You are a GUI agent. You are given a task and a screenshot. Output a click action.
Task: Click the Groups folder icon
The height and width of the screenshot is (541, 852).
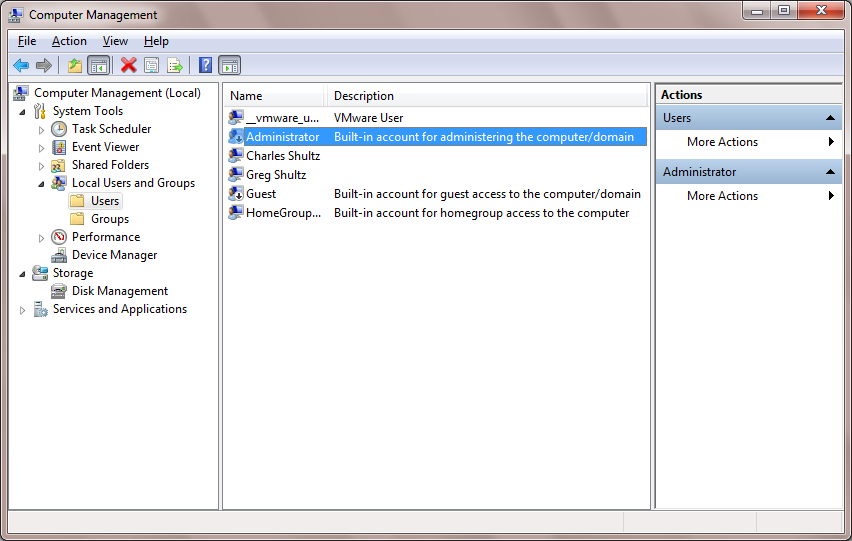[x=77, y=219]
